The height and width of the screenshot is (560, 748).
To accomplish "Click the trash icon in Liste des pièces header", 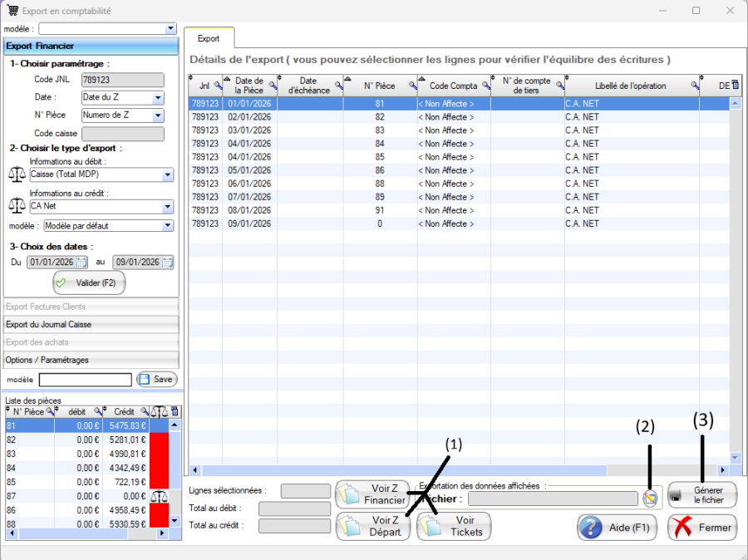I will [x=175, y=412].
